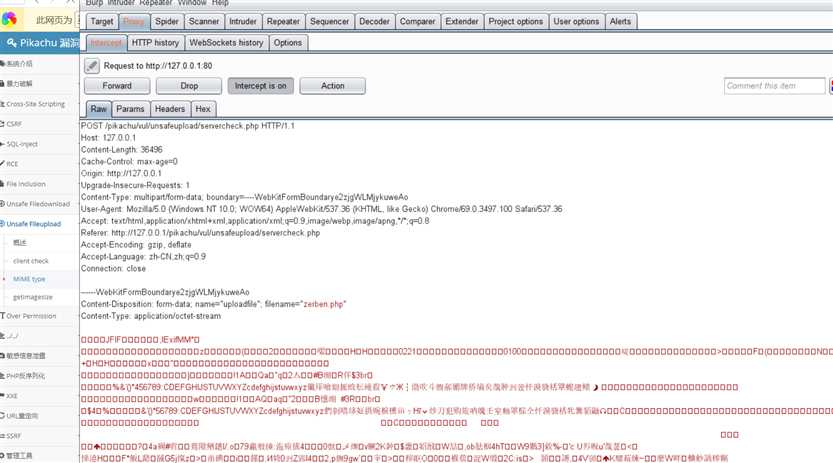Switch to the Params view
Image resolution: width=833 pixels, height=463 pixels.
tap(130, 109)
